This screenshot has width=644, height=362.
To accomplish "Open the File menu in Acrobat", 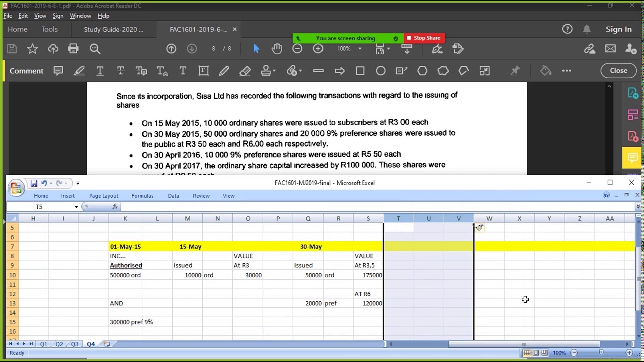I will click(x=8, y=16).
